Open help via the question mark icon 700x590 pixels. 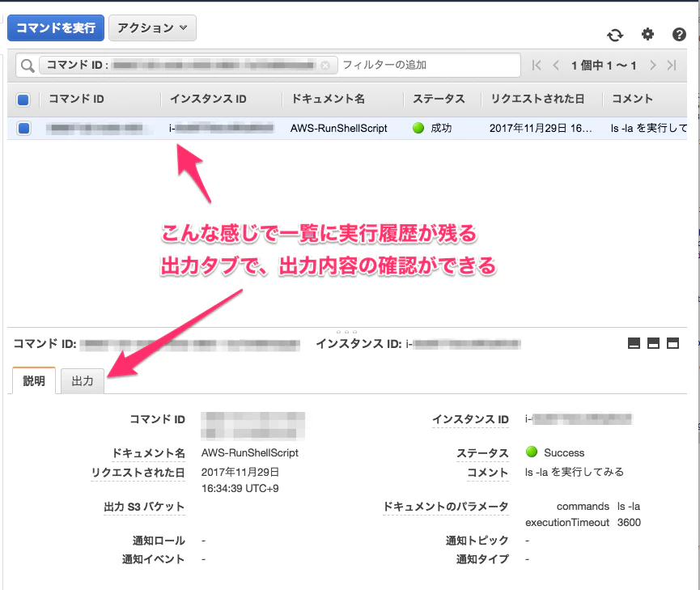(679, 34)
